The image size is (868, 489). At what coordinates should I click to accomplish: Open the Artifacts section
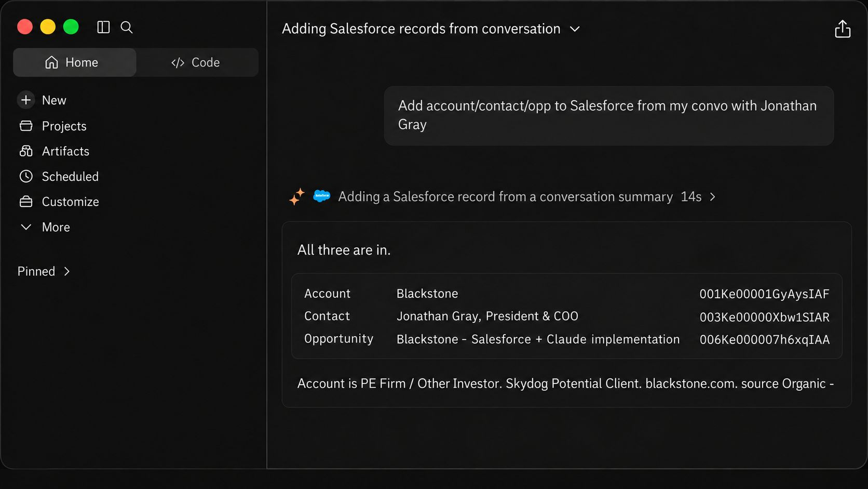[65, 151]
